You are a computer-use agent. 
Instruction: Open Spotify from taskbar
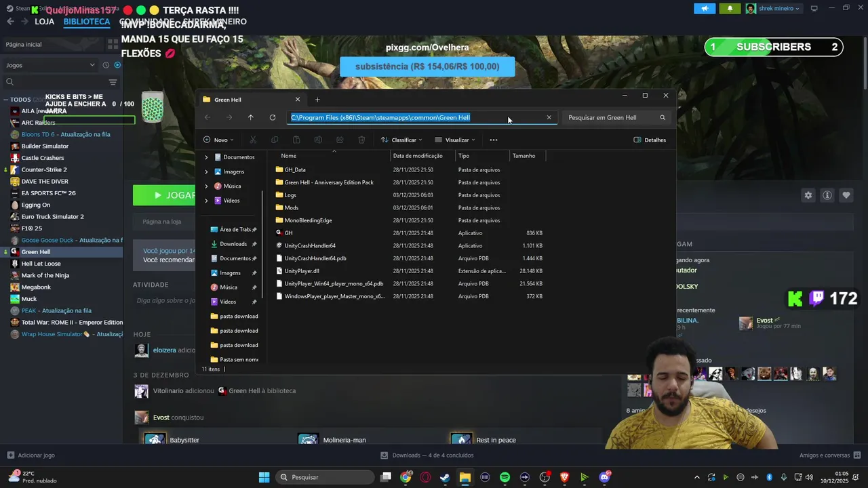(x=505, y=477)
